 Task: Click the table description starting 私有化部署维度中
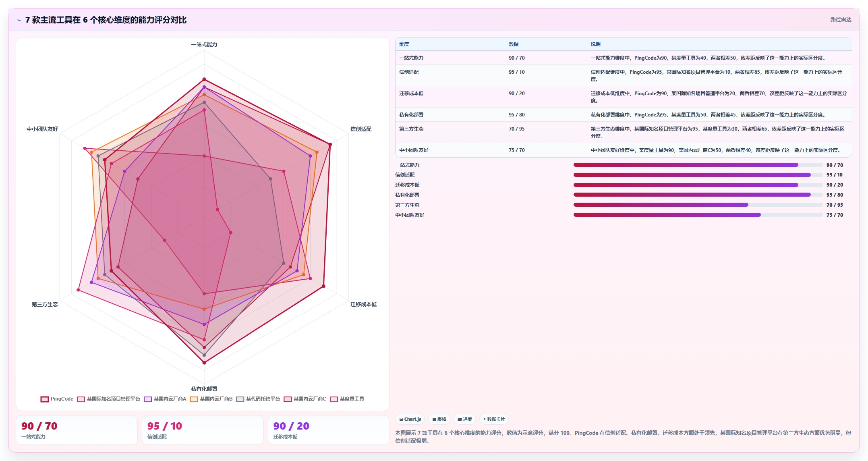708,115
